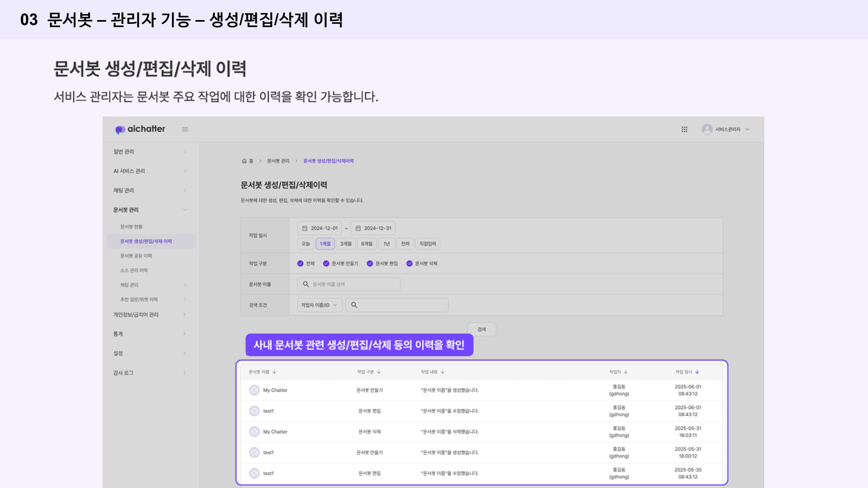
Task: Click calendar icon of start date 2024-12-01
Action: pyautogui.click(x=305, y=228)
